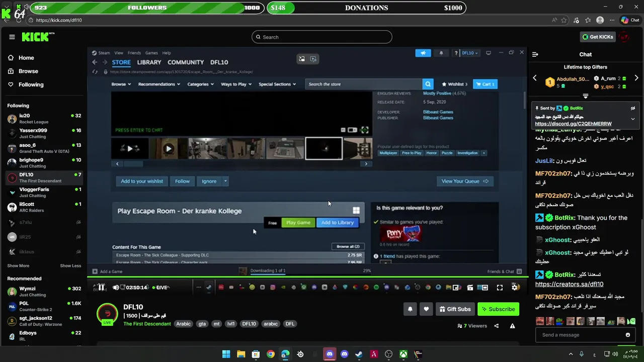The image size is (644, 362).
Task: Click Show More in Following list
Action: click(18, 265)
